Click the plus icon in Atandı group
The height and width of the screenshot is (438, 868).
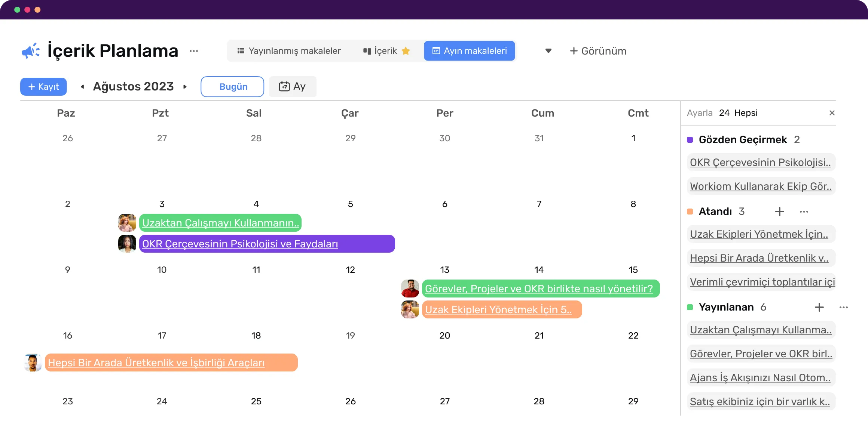click(779, 212)
